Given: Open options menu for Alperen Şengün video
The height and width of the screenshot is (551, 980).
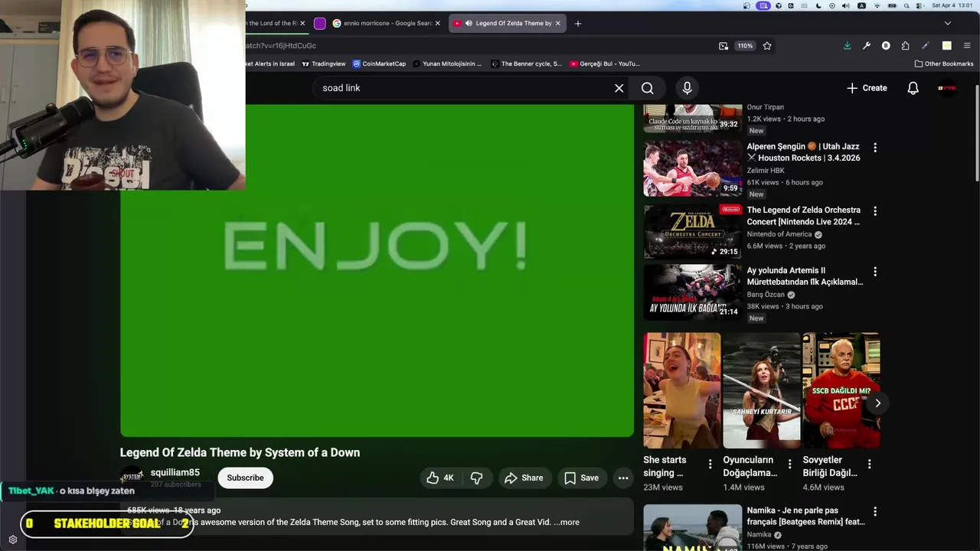Looking at the screenshot, I should (x=875, y=147).
